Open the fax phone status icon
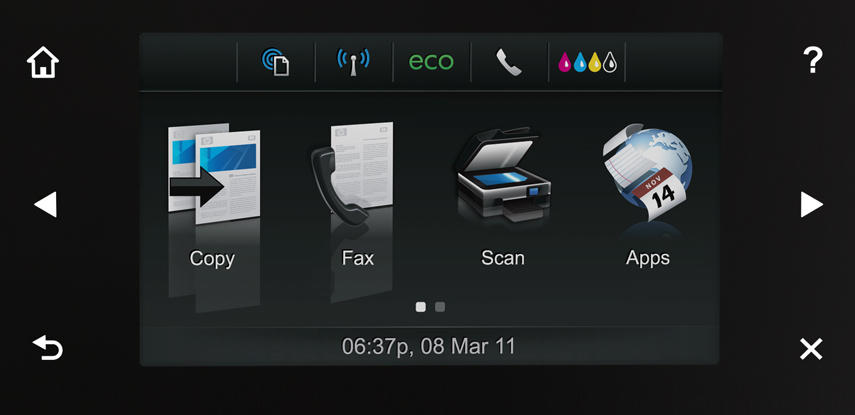 pyautogui.click(x=509, y=62)
